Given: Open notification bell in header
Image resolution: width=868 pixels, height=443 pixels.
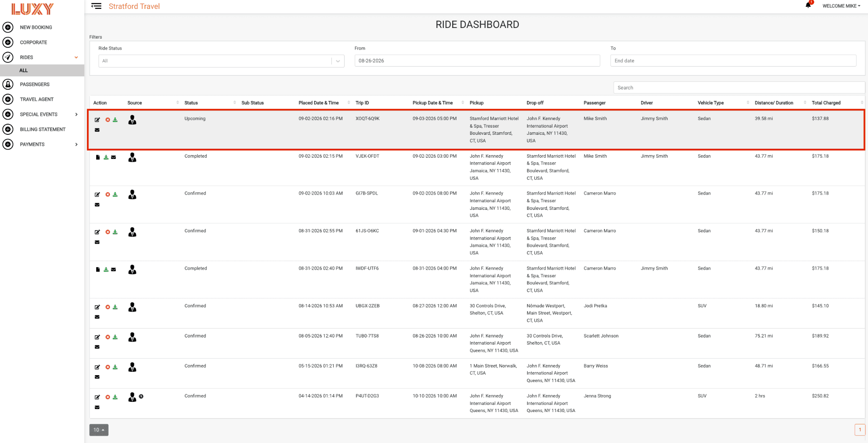Looking at the screenshot, I should point(808,6).
